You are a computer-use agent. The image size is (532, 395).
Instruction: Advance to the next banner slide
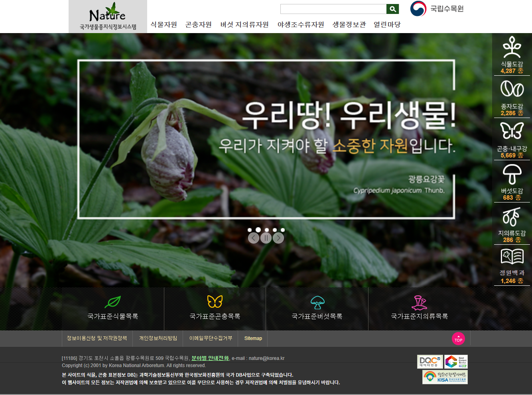coord(278,238)
